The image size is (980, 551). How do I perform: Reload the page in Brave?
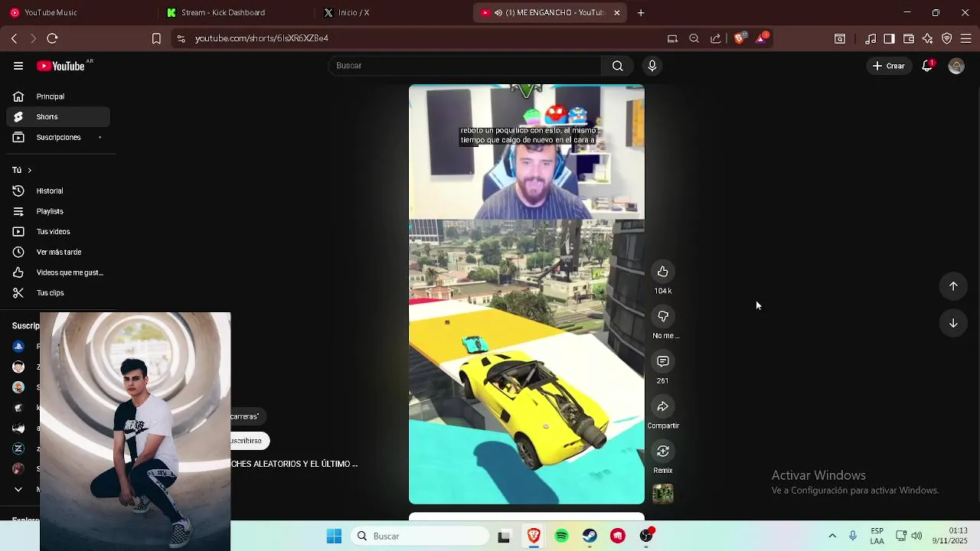[x=52, y=38]
